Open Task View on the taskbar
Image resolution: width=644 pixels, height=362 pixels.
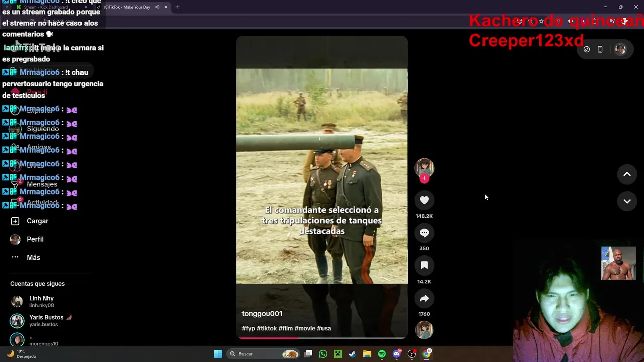click(x=308, y=354)
